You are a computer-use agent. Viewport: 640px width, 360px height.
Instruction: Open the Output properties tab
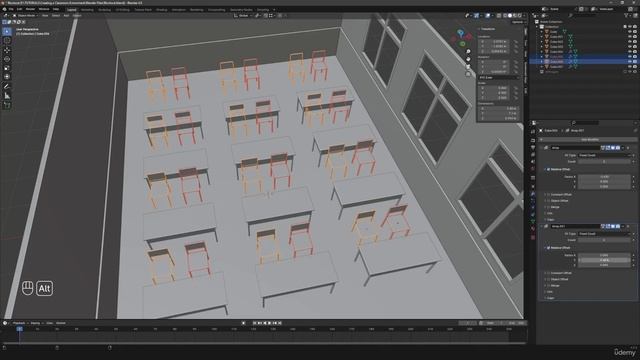click(x=533, y=147)
